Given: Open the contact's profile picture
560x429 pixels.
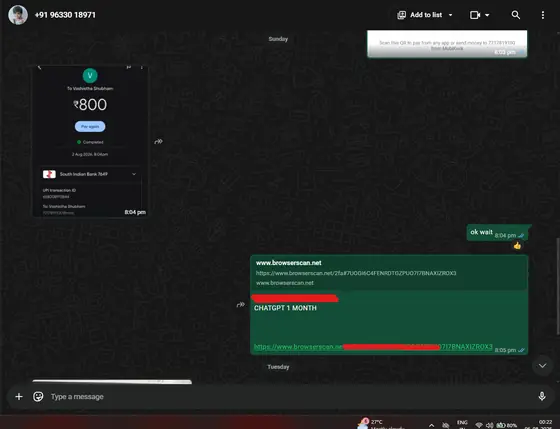Looking at the screenshot, I should (x=18, y=15).
